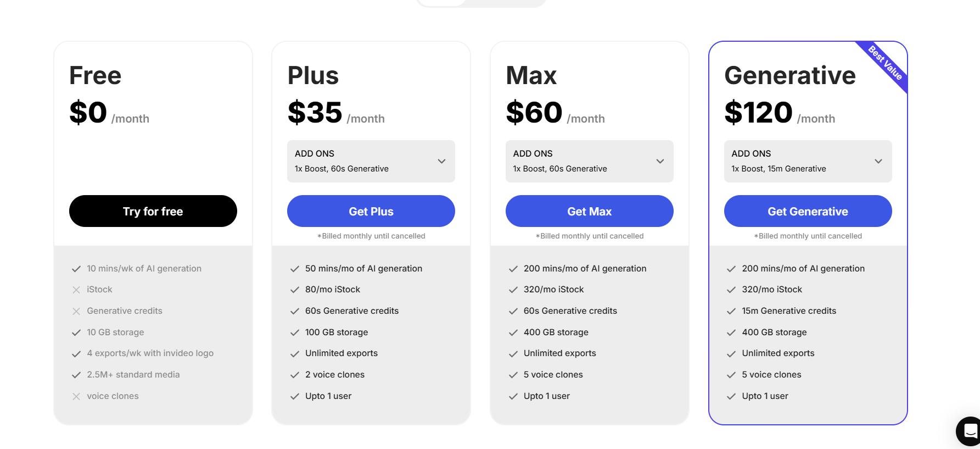Click the "Try for free" button

[153, 211]
